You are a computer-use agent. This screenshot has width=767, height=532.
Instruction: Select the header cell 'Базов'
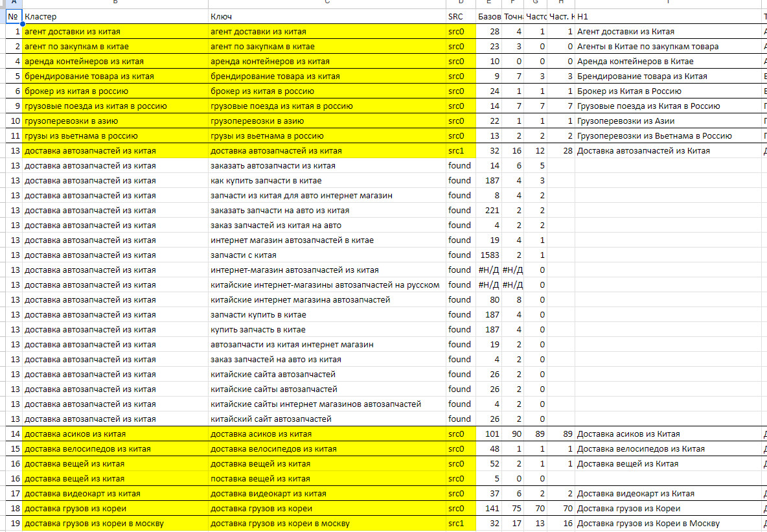pyautogui.click(x=488, y=17)
